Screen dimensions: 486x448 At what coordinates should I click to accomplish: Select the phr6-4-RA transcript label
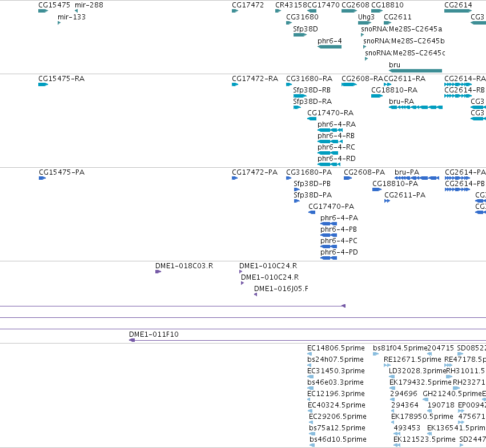336,124
